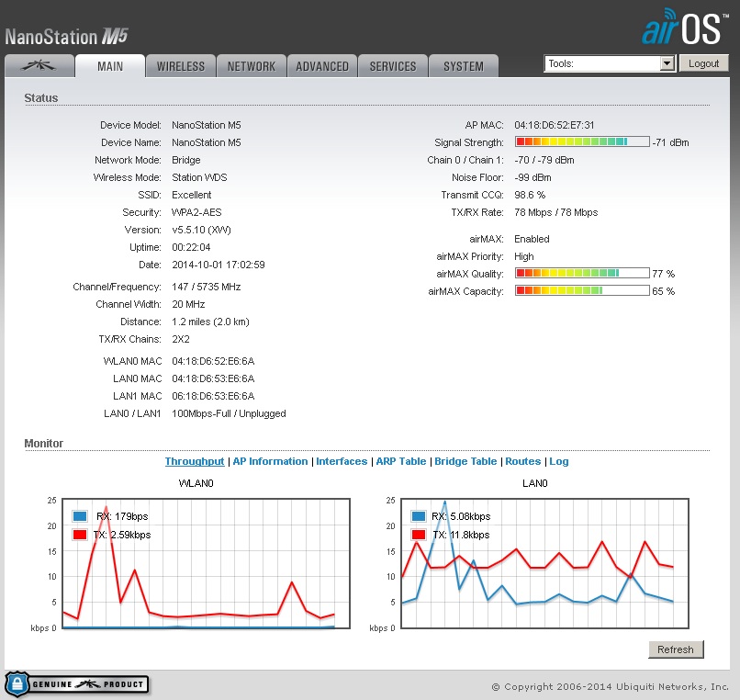The width and height of the screenshot is (740, 700).
Task: Open the ARP Table link
Action: tap(401, 461)
